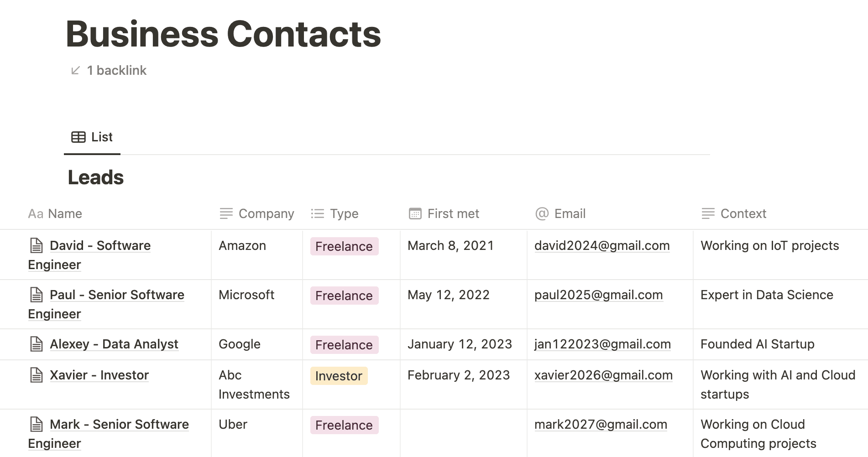
Task: Open the Name column header menu
Action: 105,213
